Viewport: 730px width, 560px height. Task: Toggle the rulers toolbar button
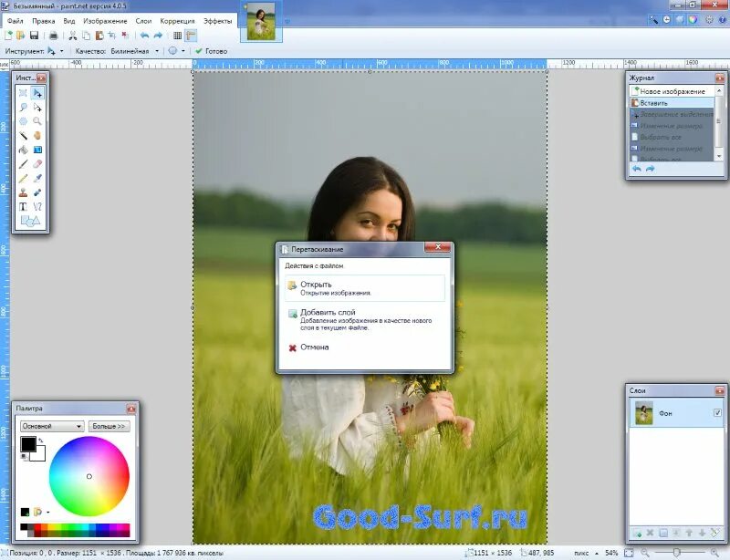pos(191,36)
